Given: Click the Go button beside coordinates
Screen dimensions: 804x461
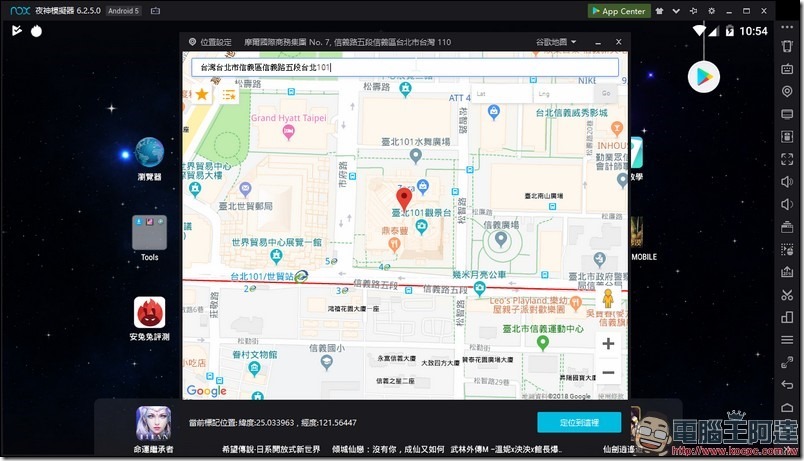Looking at the screenshot, I should point(606,93).
